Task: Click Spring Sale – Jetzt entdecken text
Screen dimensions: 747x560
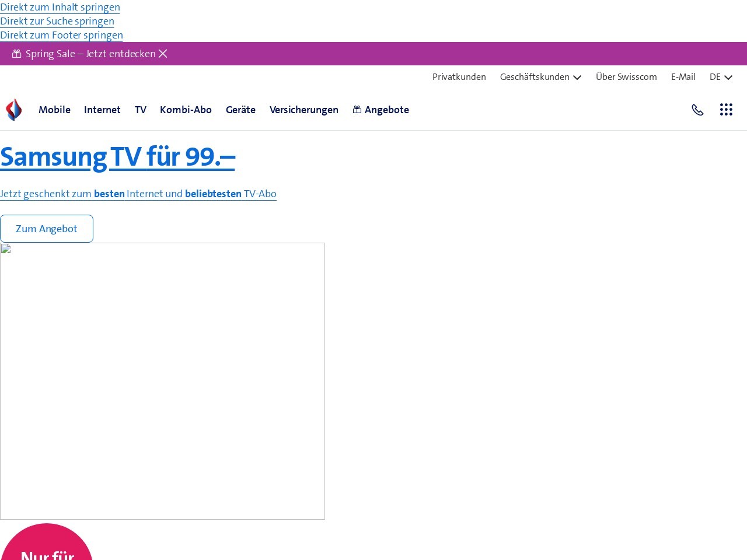Action: pos(90,54)
